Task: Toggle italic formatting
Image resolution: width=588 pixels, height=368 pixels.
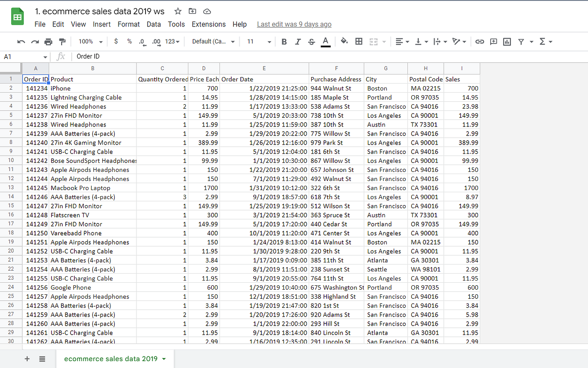Action: click(297, 41)
